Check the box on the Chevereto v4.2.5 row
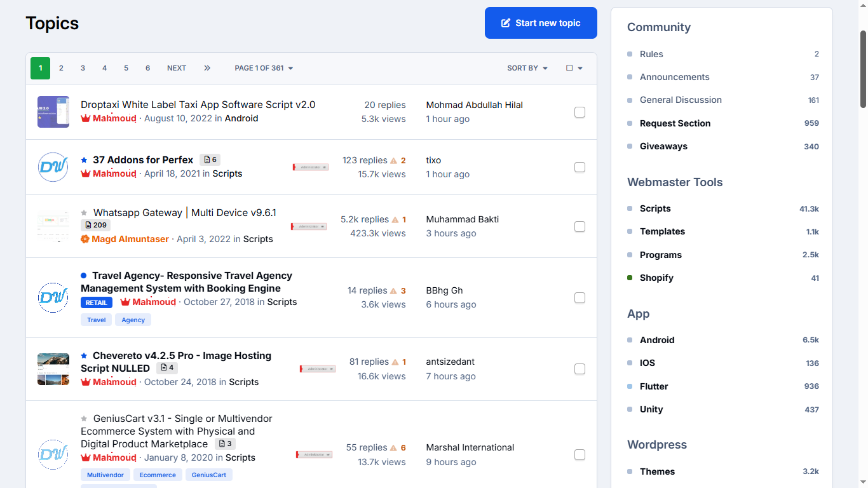Image resolution: width=868 pixels, height=488 pixels. point(580,369)
